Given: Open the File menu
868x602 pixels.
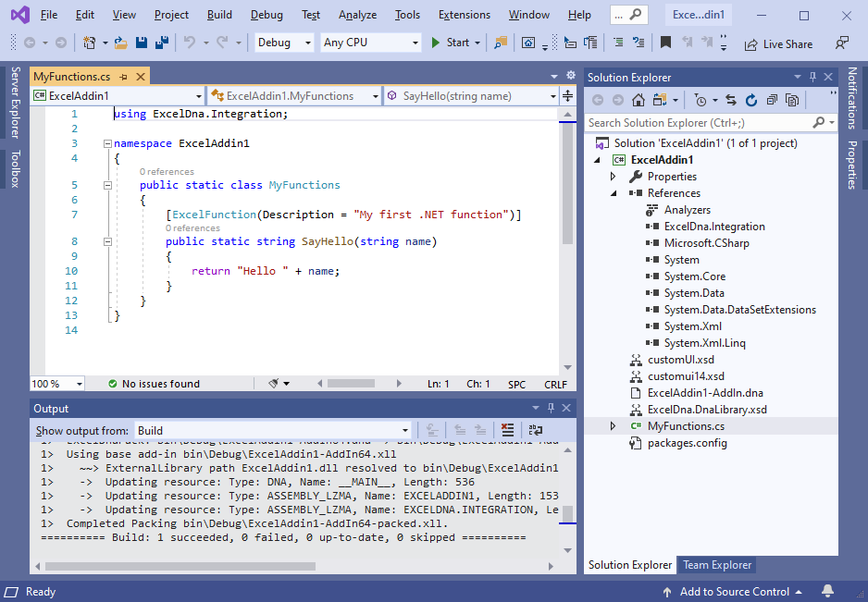Looking at the screenshot, I should pyautogui.click(x=49, y=15).
